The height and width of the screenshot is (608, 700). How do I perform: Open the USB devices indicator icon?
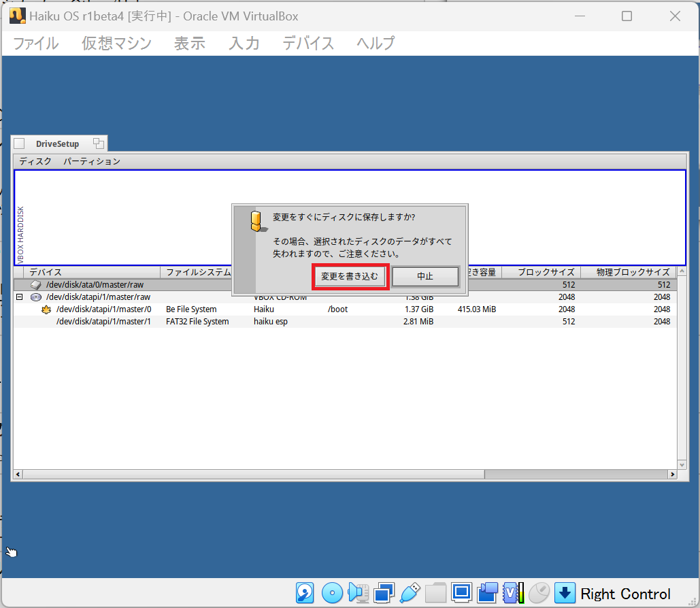click(x=410, y=593)
